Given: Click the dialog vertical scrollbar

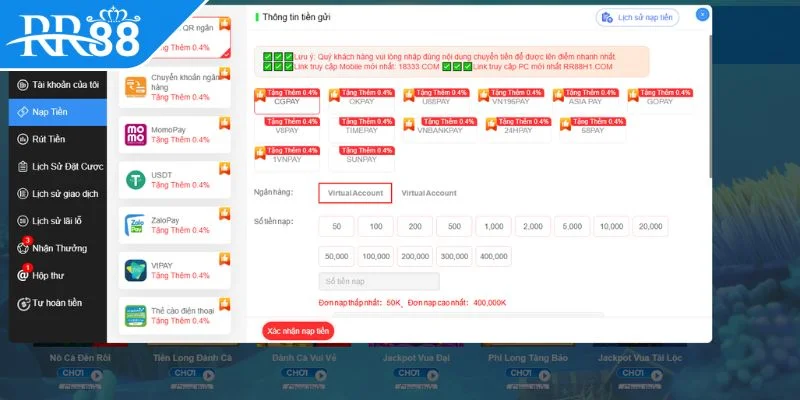Looking at the screenshot, I should tap(709, 105).
